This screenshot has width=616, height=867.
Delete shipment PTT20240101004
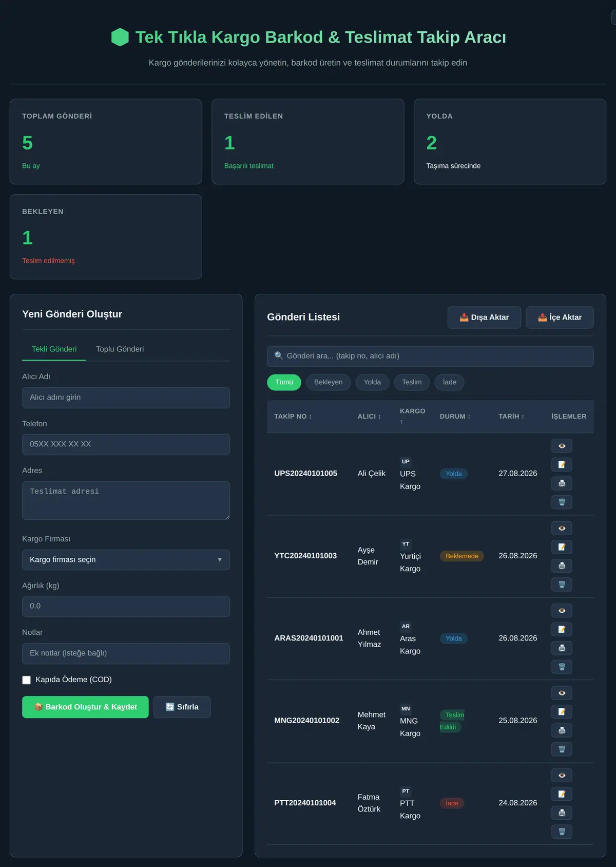coord(562,832)
